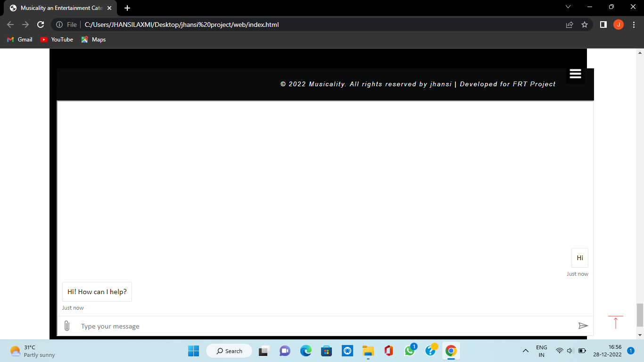Show hidden icons in the system tray
Viewport: 644px width, 362px height.
[x=525, y=351]
